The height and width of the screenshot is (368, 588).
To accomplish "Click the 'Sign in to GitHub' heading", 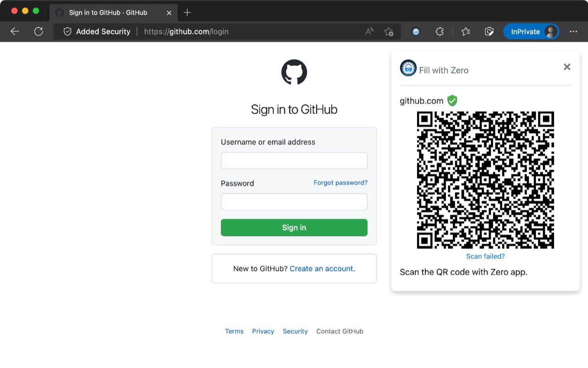I will coord(294,109).
